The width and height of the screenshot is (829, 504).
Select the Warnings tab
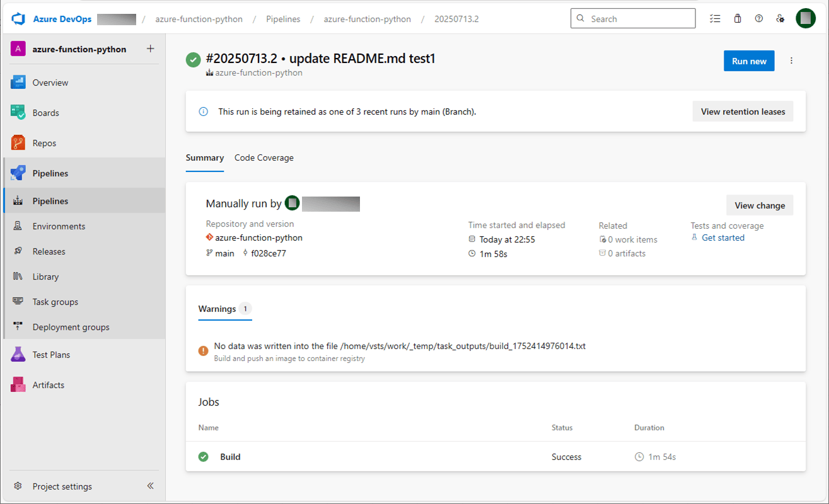click(x=225, y=309)
